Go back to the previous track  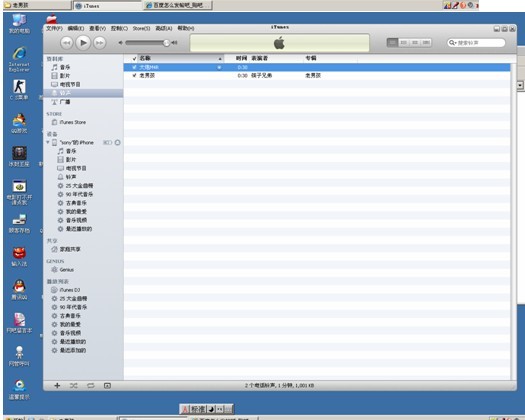pyautogui.click(x=67, y=43)
